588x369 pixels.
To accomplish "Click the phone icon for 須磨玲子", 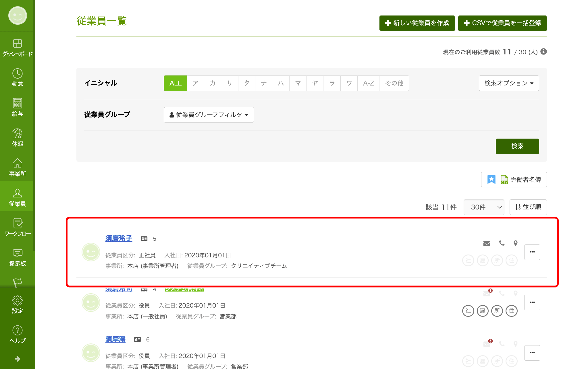I will pyautogui.click(x=502, y=243).
